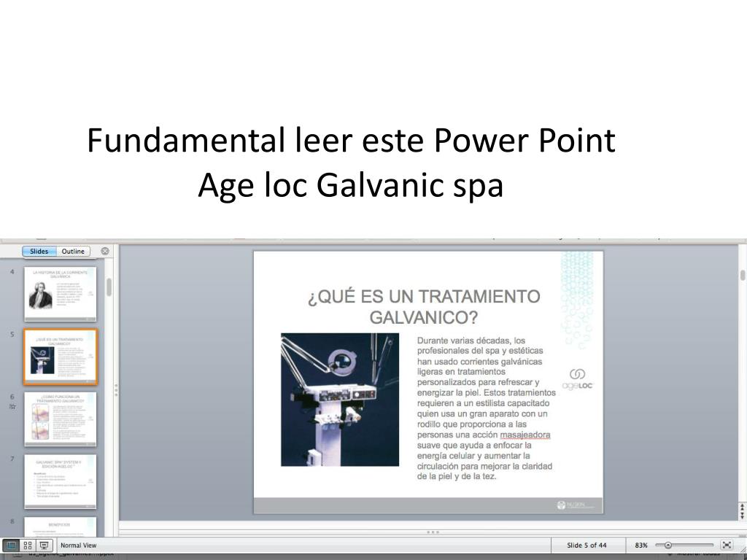Open slide 7 Galvanic Spa System thumbnail
Screen dimensions: 747x560
[x=60, y=481]
